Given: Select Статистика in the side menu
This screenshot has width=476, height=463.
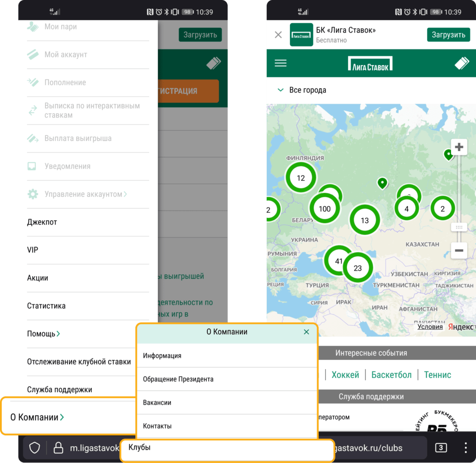Looking at the screenshot, I should 46,306.
